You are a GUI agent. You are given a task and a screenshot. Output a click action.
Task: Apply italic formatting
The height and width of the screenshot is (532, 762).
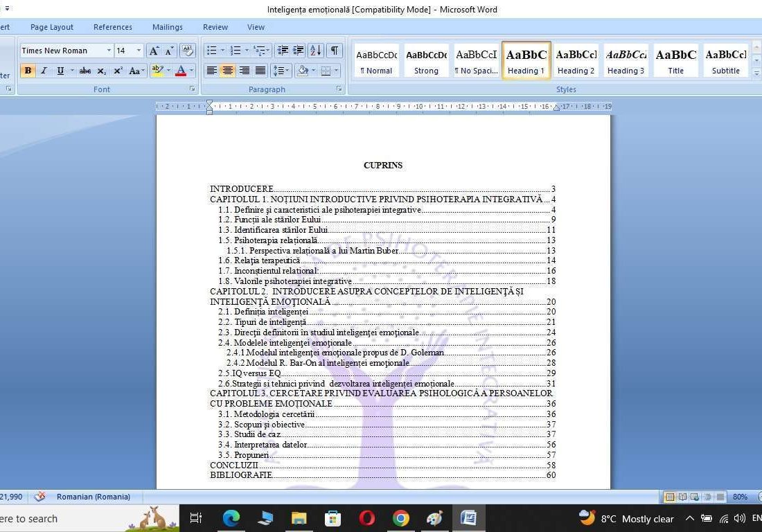(43, 71)
